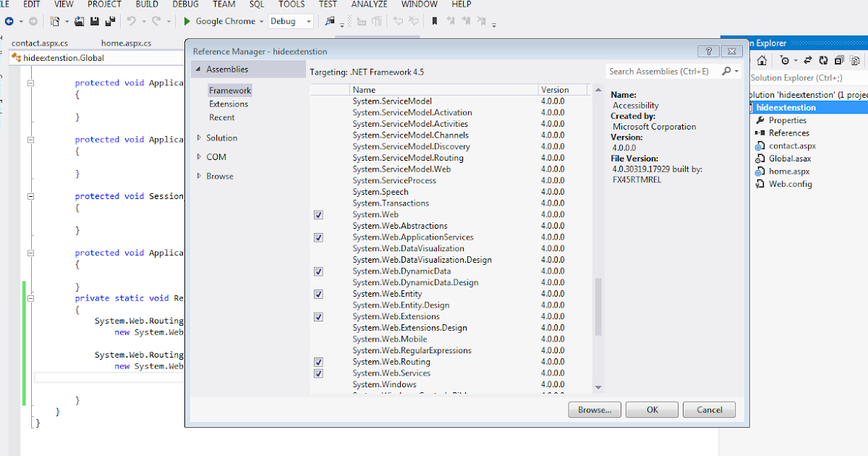
Task: Click the Web.config file icon
Action: tap(760, 184)
